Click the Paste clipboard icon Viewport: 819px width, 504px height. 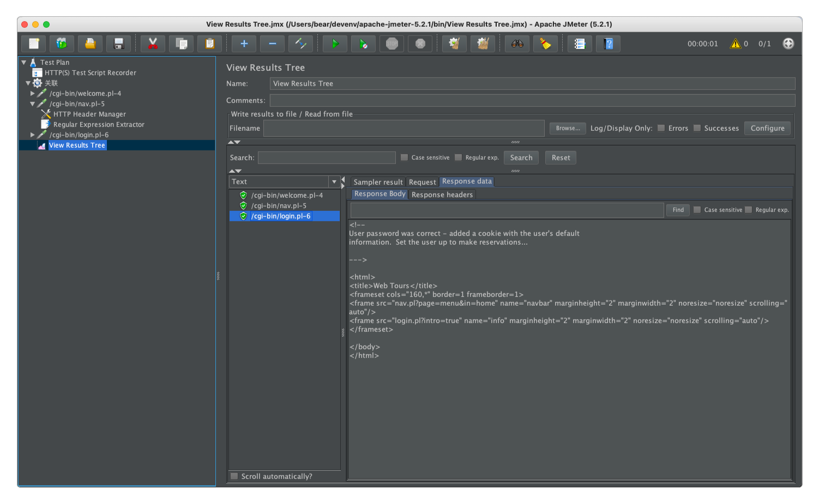210,44
